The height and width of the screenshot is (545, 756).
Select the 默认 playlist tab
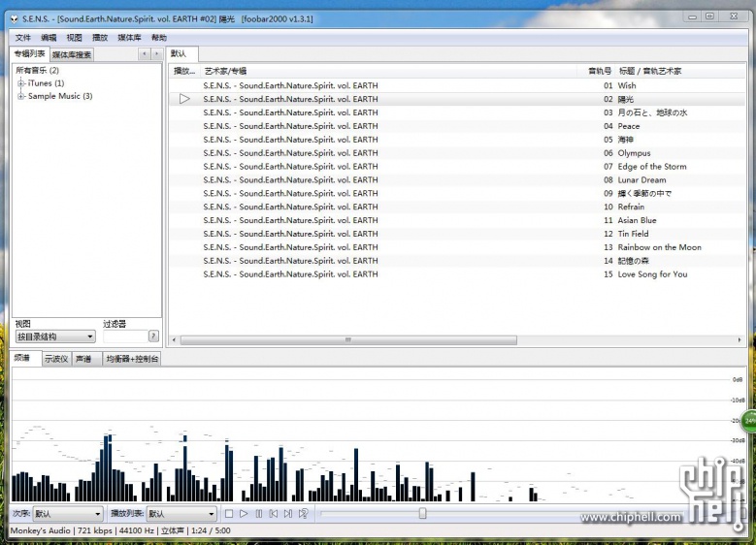[x=182, y=53]
